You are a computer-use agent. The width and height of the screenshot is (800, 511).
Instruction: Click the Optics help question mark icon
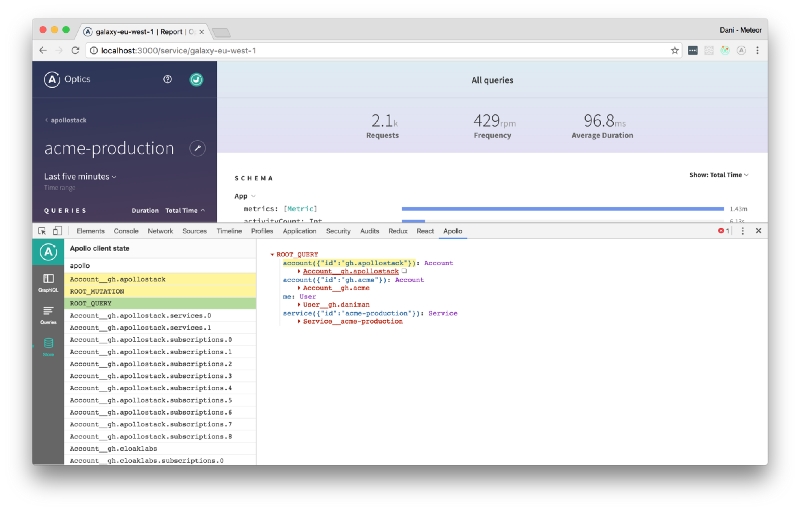(x=168, y=79)
